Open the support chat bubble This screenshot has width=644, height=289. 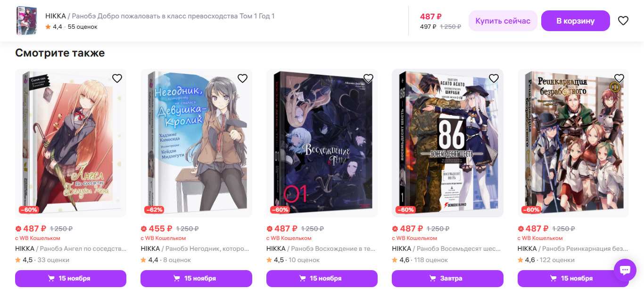625,270
